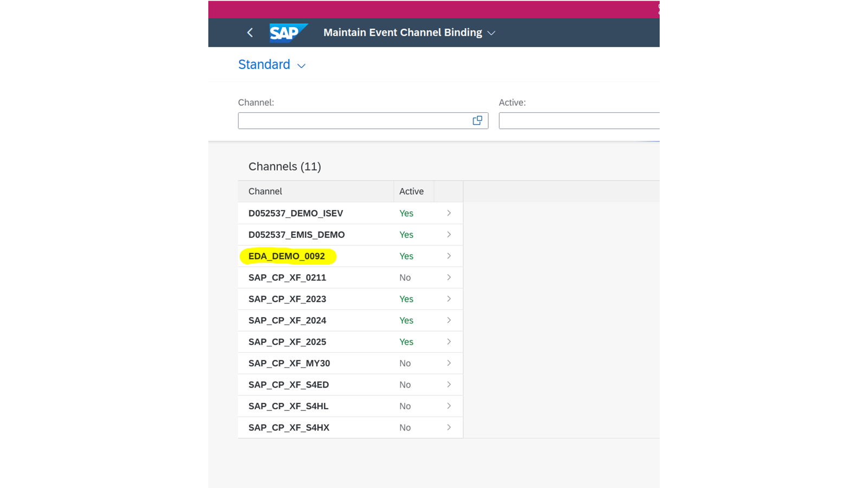Viewport: 868px width, 488px height.
Task: Open details arrow for EDA_DEMO_0092
Action: (449, 256)
